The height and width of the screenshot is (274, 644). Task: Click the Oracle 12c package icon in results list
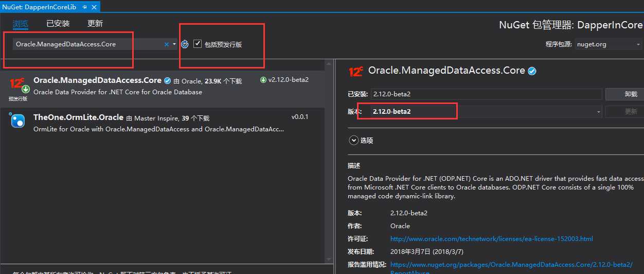tap(18, 85)
